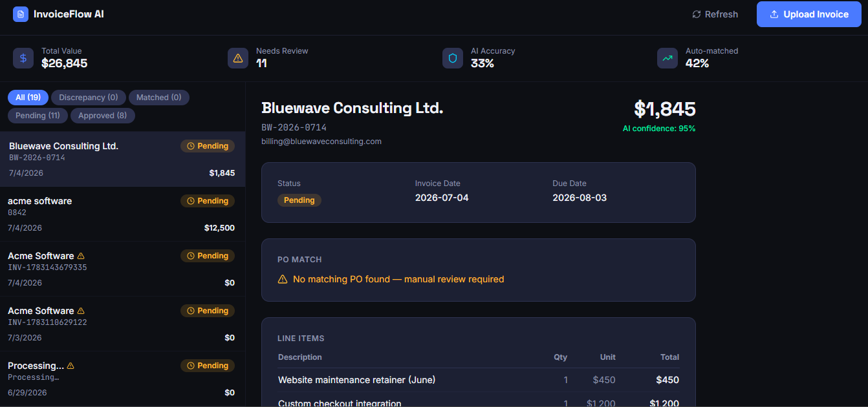
Task: Click Due Date value 2026-08-03
Action: click(580, 198)
